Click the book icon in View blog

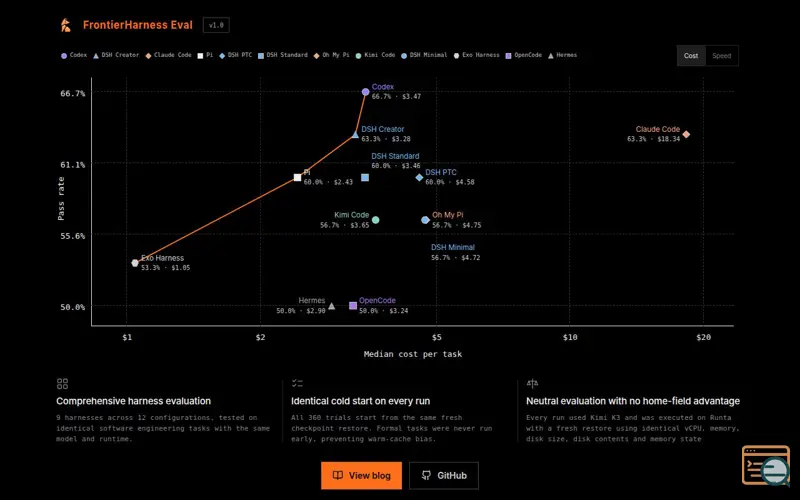pyautogui.click(x=338, y=476)
